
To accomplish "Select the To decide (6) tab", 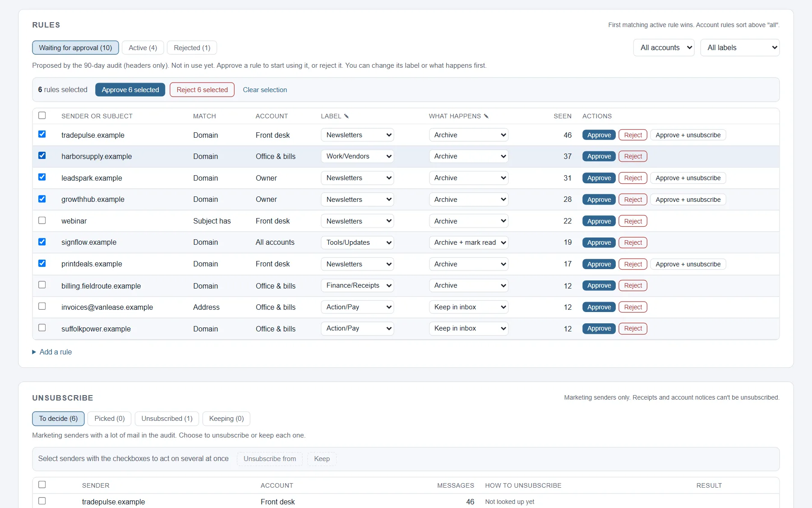I will pos(58,419).
